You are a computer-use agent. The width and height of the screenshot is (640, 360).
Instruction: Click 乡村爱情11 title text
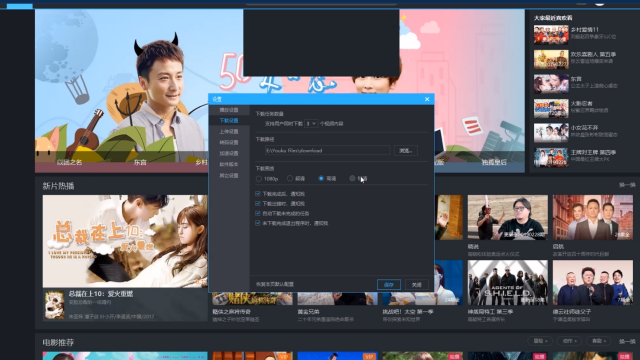tap(584, 30)
